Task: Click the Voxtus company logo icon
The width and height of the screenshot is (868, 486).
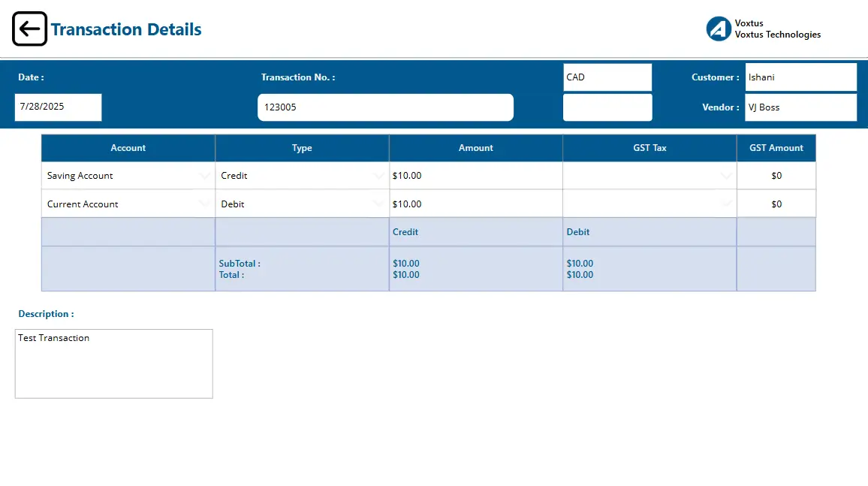Action: pos(719,29)
